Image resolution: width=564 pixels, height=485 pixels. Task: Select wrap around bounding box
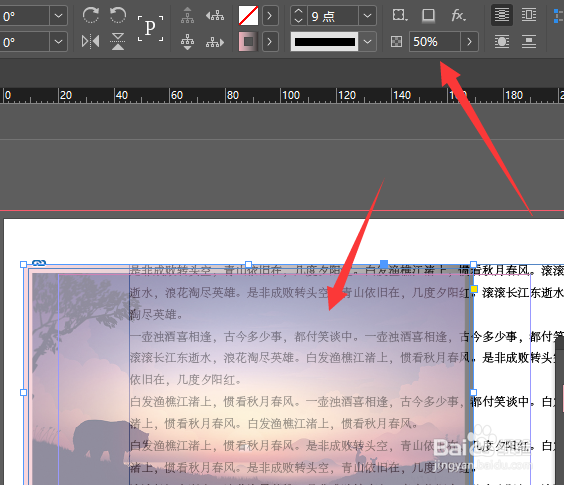529,15
